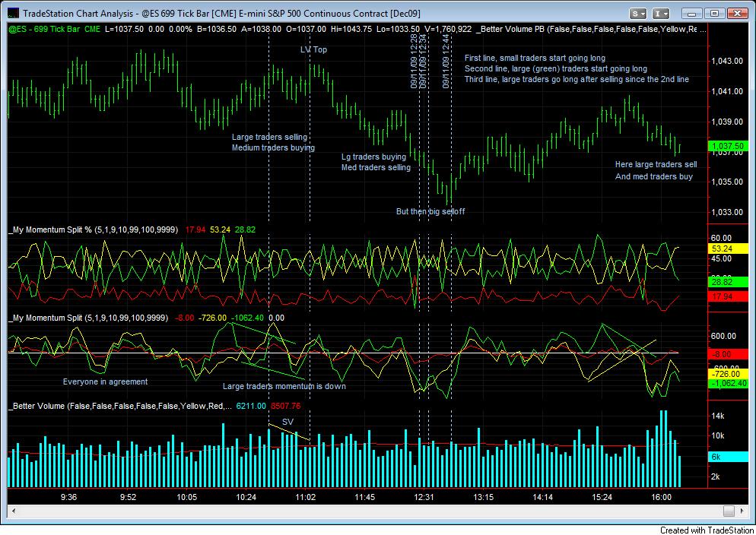This screenshot has height=535, width=756.
Task: Click the 60.00 momentum percent axis label
Action: 721,239
